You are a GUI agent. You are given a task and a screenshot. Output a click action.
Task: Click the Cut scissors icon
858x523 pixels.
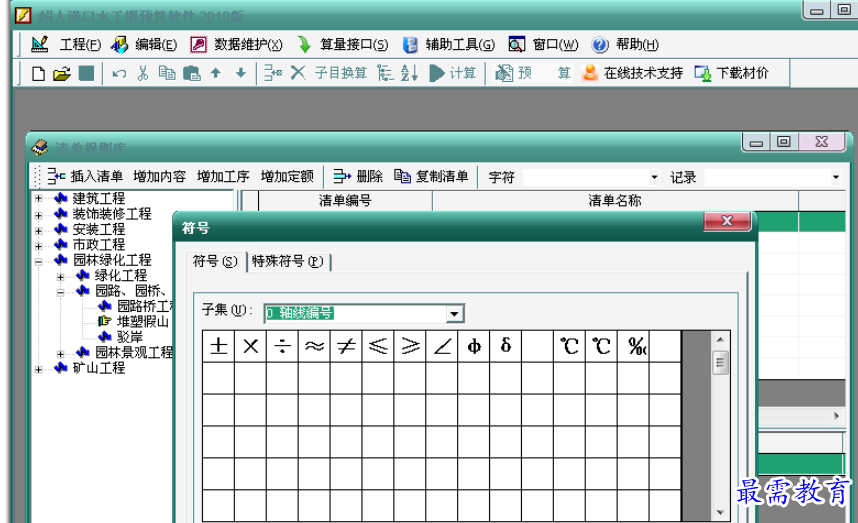click(143, 73)
